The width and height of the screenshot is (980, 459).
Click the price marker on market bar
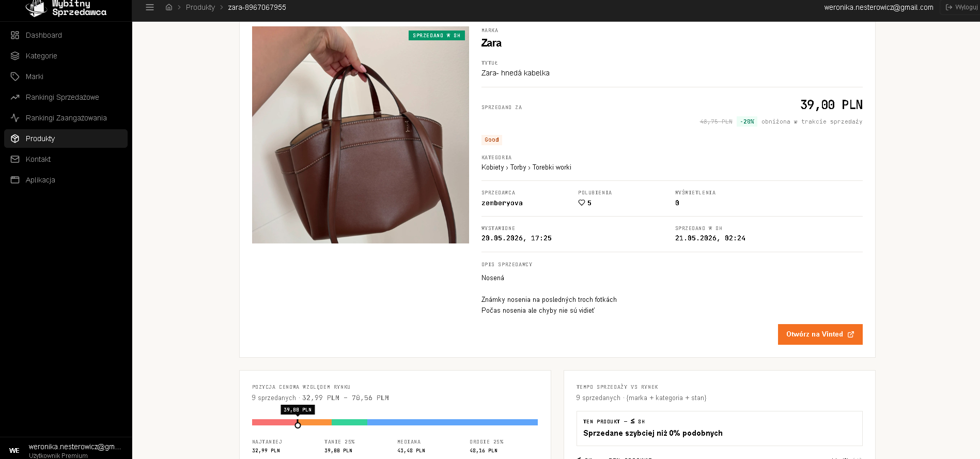pos(298,425)
